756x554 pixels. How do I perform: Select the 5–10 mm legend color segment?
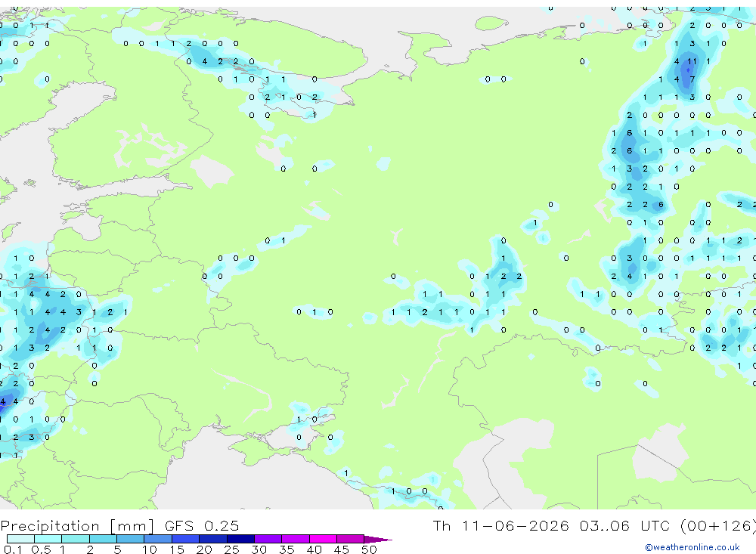click(130, 539)
